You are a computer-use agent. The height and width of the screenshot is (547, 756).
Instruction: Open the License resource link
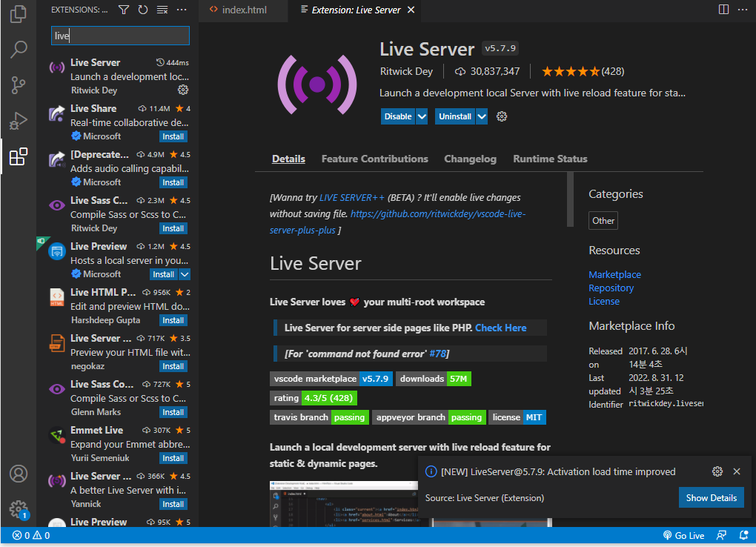click(603, 302)
